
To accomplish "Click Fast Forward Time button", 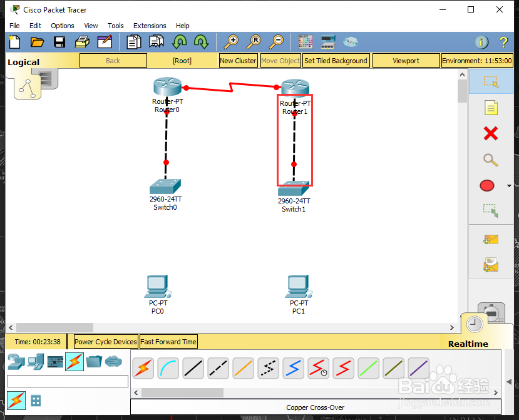I will pos(168,342).
